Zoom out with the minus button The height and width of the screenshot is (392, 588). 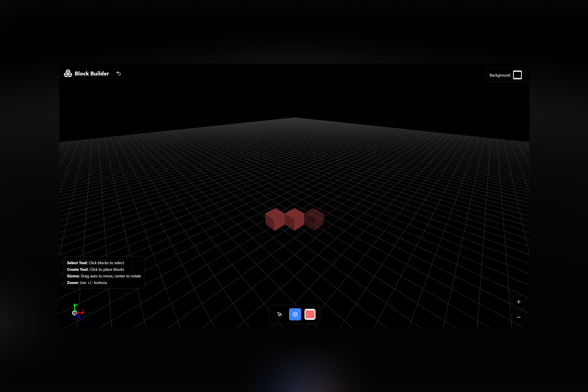click(518, 317)
